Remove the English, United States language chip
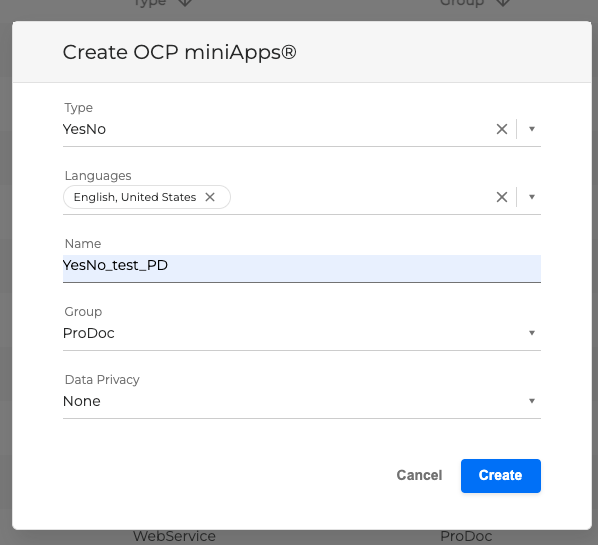The image size is (598, 545). [210, 197]
